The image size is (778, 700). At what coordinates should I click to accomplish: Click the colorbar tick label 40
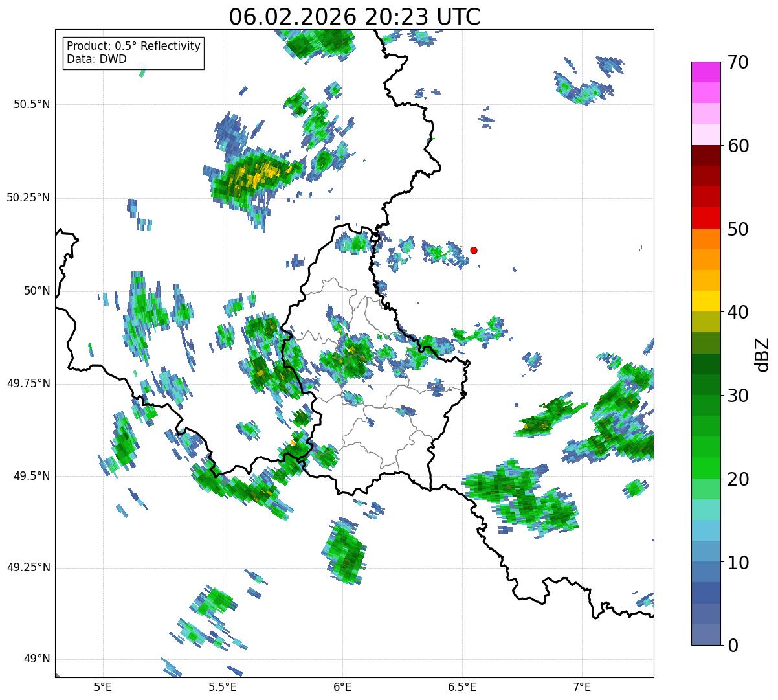tap(739, 312)
